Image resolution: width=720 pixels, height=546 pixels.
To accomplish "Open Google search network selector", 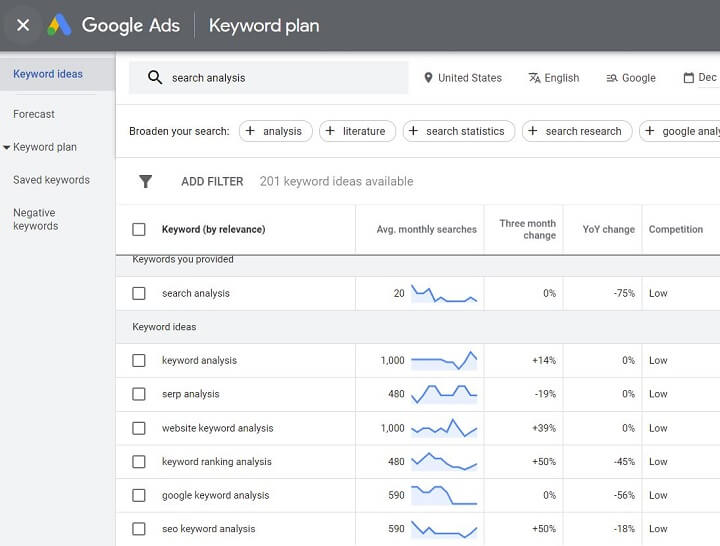I will [x=631, y=78].
